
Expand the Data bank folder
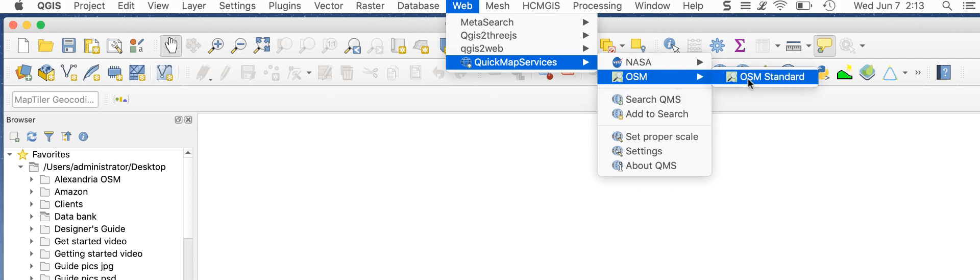[x=32, y=217]
